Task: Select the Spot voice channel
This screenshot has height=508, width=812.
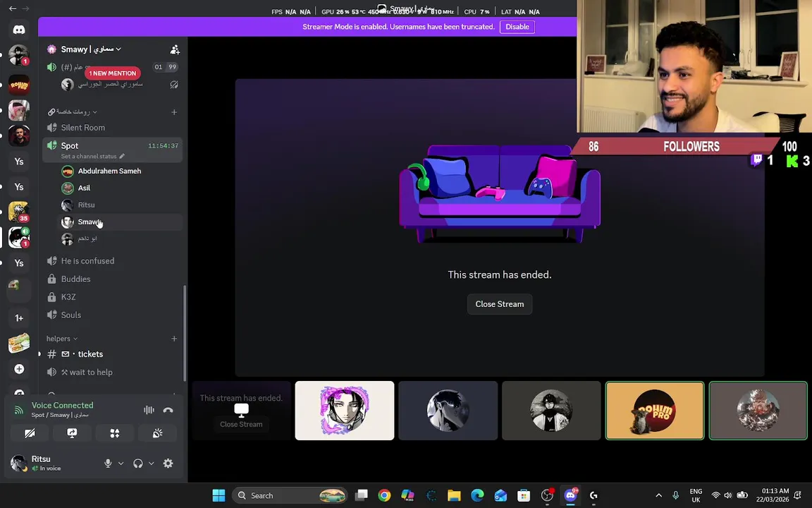Action: pyautogui.click(x=112, y=150)
